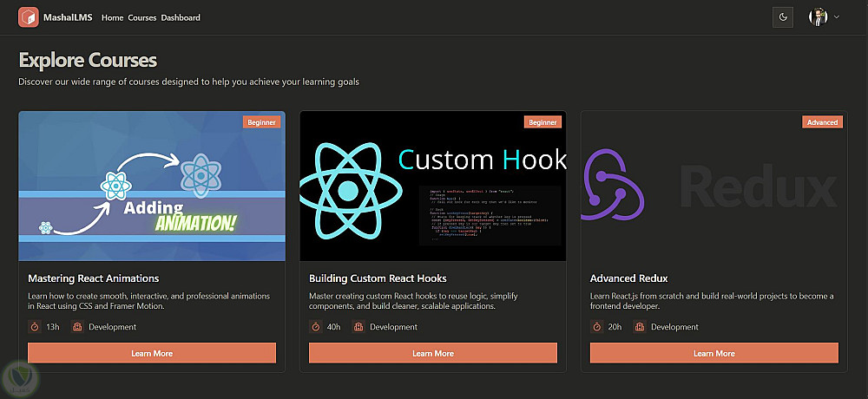Image resolution: width=868 pixels, height=399 pixels.
Task: Click the timer icon next to 20h
Action: 597,327
